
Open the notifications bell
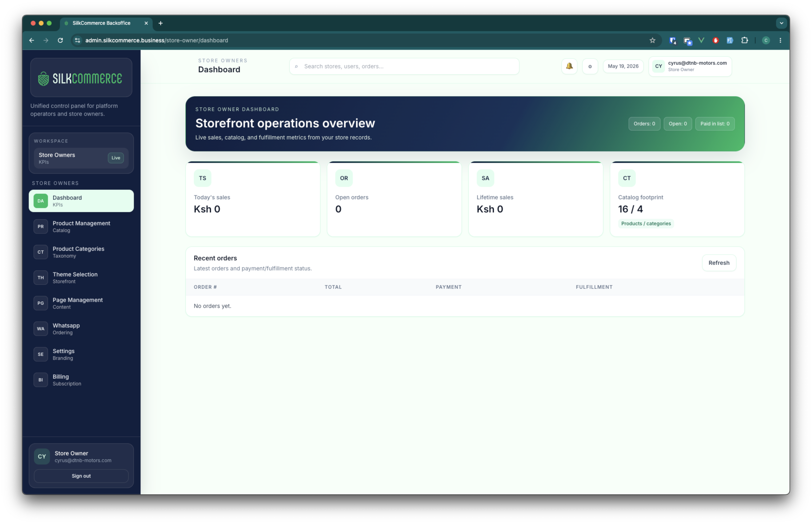tap(569, 66)
